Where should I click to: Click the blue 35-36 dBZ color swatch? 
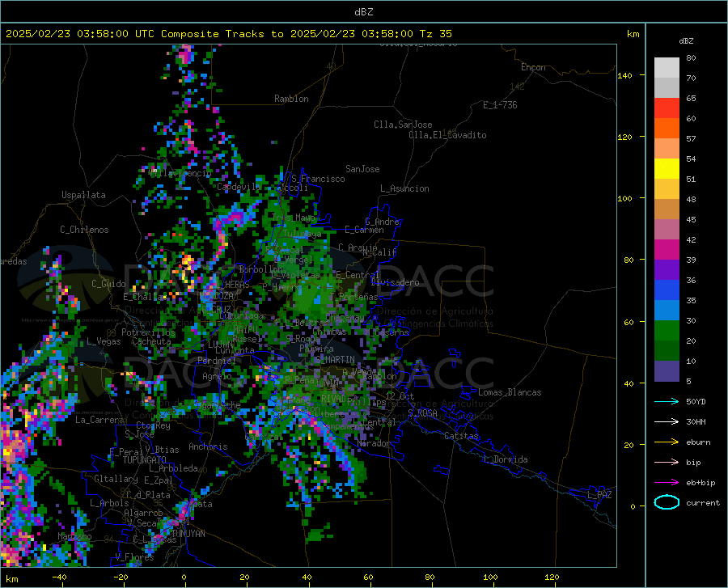point(667,290)
